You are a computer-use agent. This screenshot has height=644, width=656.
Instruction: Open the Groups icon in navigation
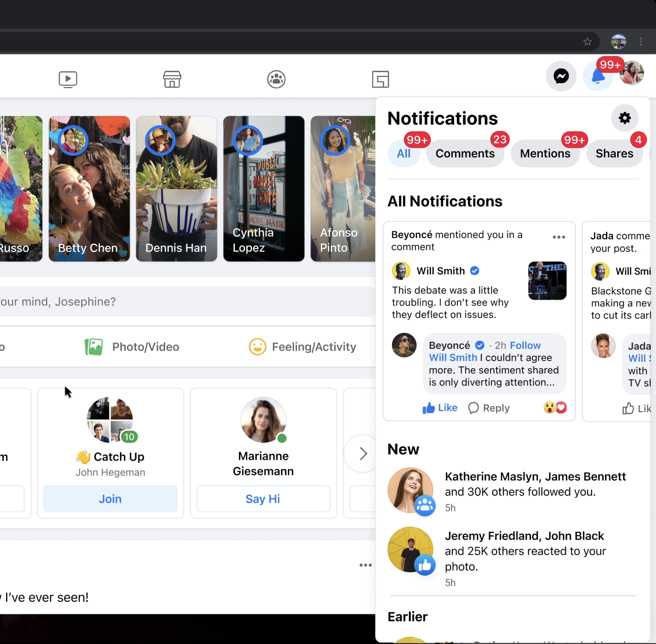coord(276,79)
